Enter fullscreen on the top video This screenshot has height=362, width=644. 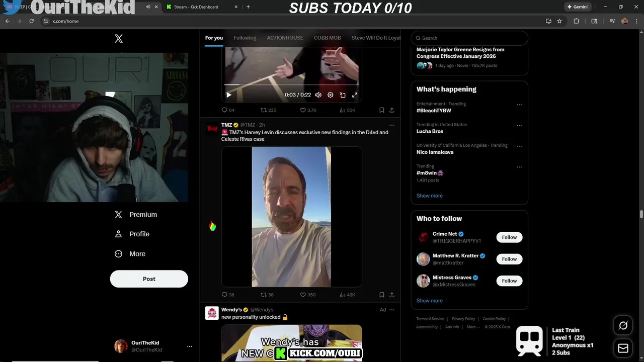click(x=355, y=95)
